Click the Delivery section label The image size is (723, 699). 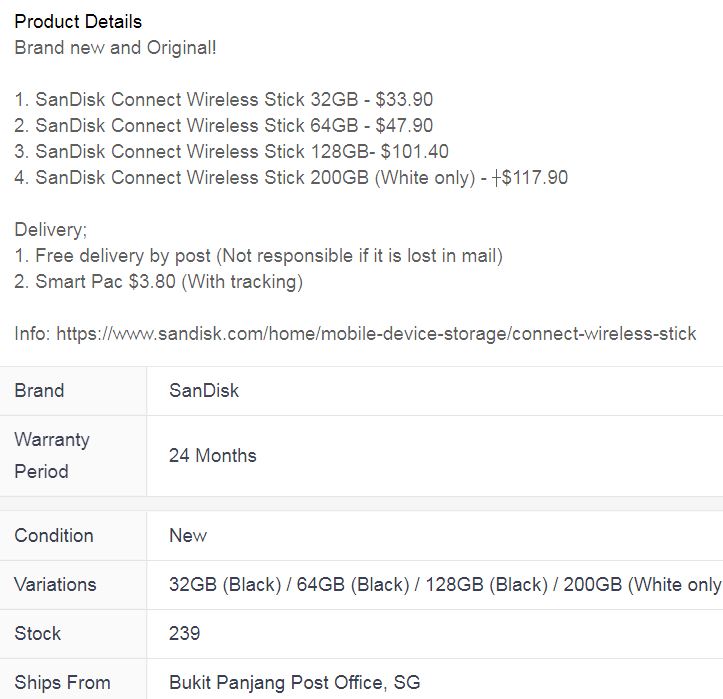[50, 230]
